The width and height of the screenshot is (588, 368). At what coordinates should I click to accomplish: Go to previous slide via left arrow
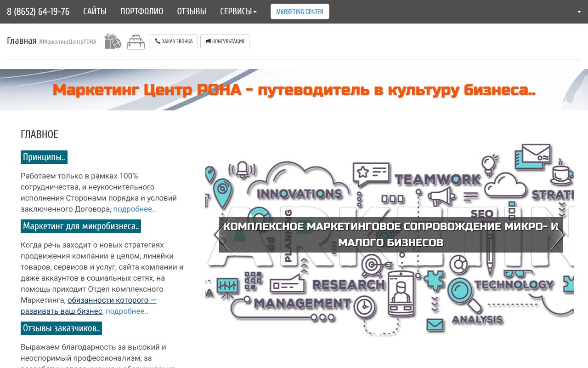218,235
